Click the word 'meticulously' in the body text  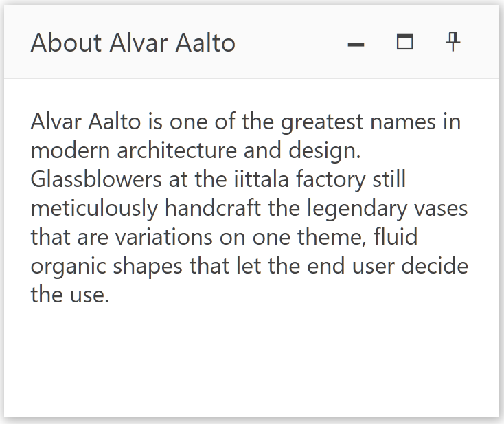pyautogui.click(x=94, y=208)
